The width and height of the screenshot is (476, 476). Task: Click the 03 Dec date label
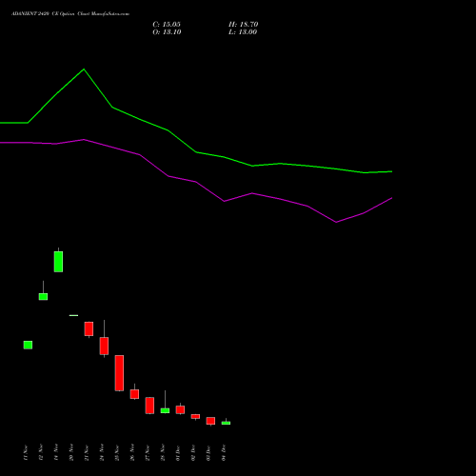coord(208,453)
